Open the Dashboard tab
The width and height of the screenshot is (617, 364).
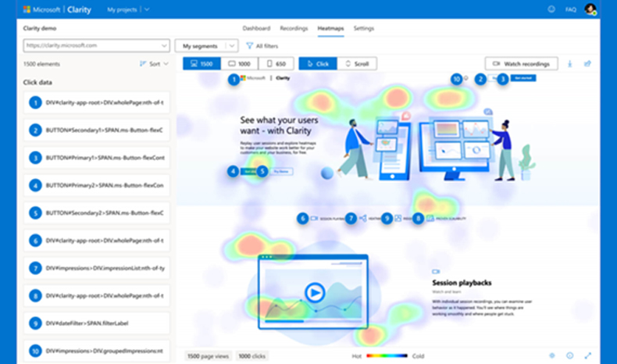[x=256, y=28]
